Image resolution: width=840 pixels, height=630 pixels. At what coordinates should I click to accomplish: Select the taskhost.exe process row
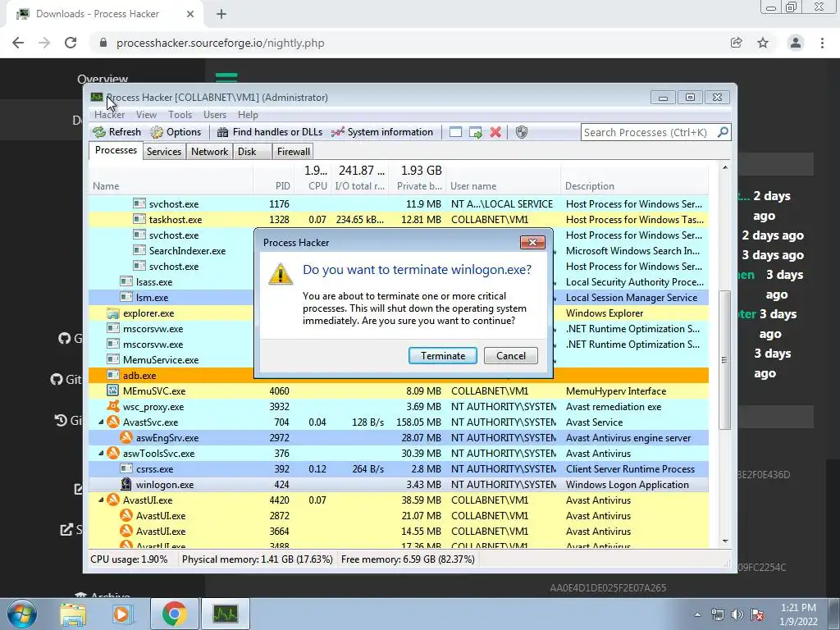pyautogui.click(x=399, y=220)
